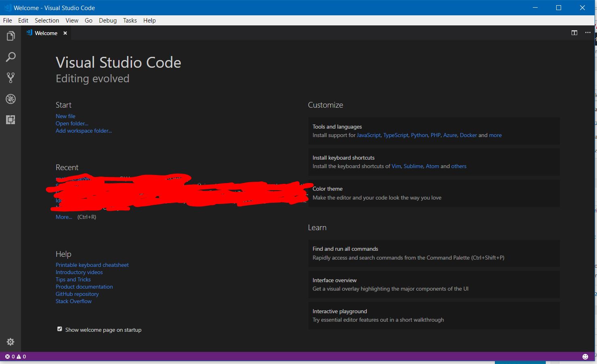Close the Welcome tab
This screenshot has width=597, height=364.
(x=65, y=33)
